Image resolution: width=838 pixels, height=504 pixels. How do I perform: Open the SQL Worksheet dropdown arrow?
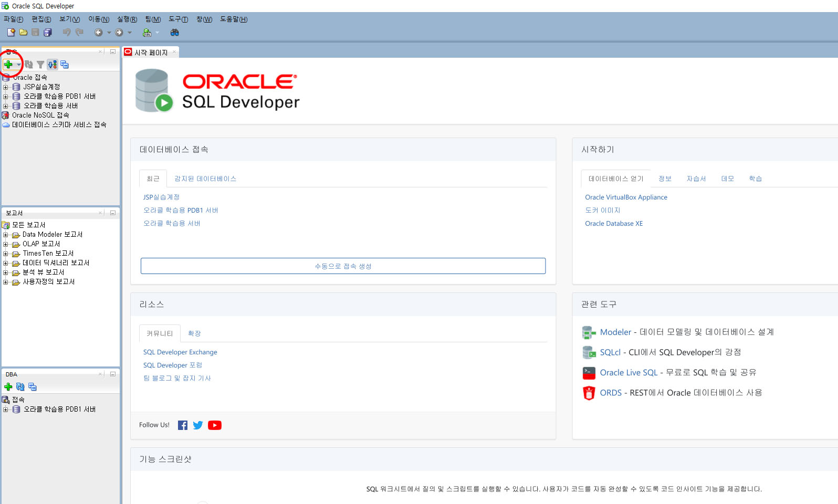pos(157,33)
